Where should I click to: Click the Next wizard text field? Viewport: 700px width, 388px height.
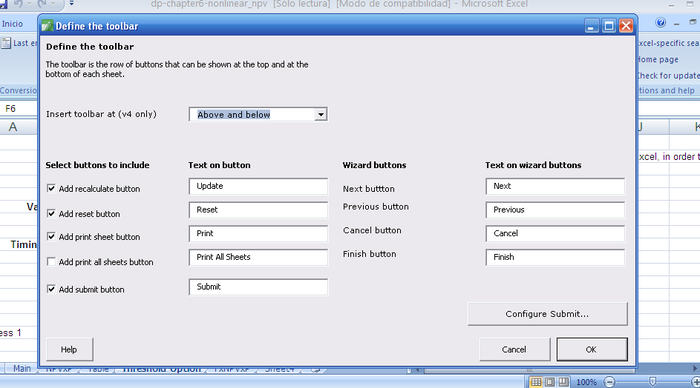(x=555, y=186)
